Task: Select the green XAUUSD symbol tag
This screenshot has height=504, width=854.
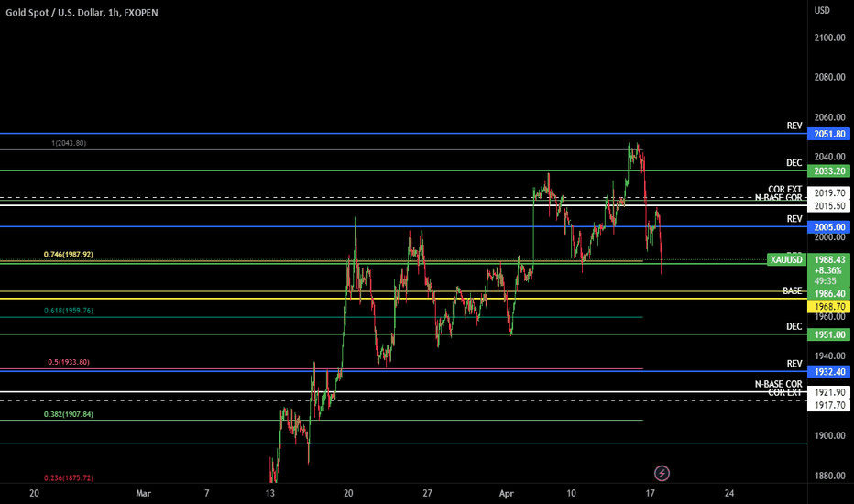Action: pyautogui.click(x=786, y=259)
